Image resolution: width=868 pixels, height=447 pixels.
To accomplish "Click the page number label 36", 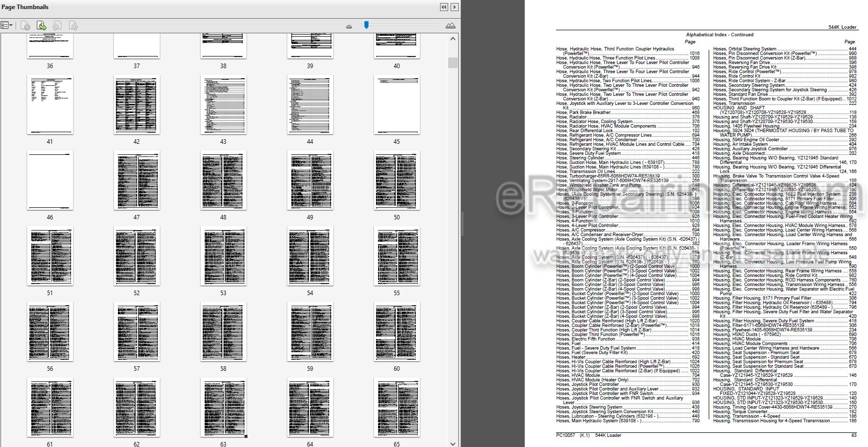I will 50,66.
